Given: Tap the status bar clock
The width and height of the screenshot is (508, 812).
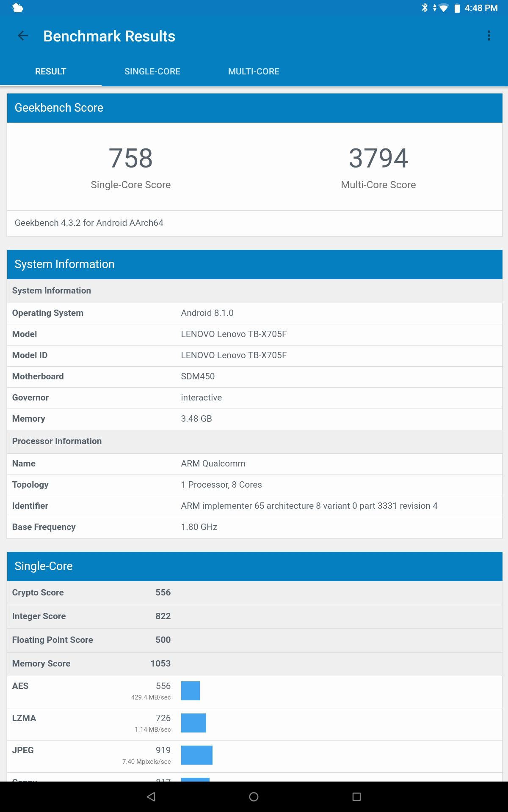Looking at the screenshot, I should tap(481, 8).
